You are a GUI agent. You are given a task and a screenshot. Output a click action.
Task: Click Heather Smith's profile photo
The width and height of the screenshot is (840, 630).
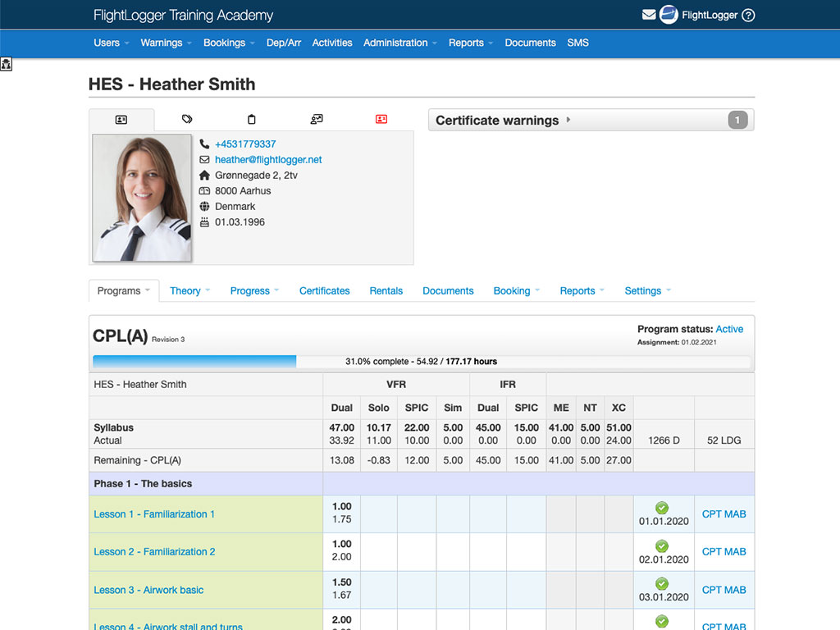(x=142, y=198)
